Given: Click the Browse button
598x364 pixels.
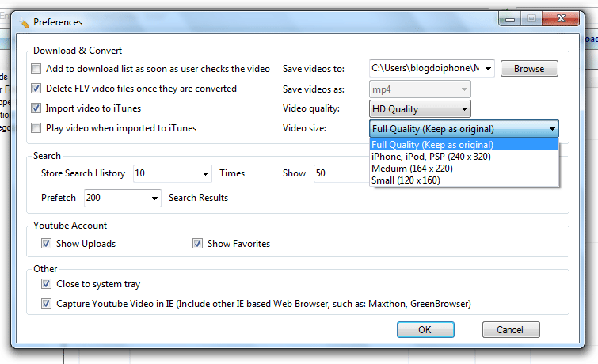Looking at the screenshot, I should (x=528, y=69).
